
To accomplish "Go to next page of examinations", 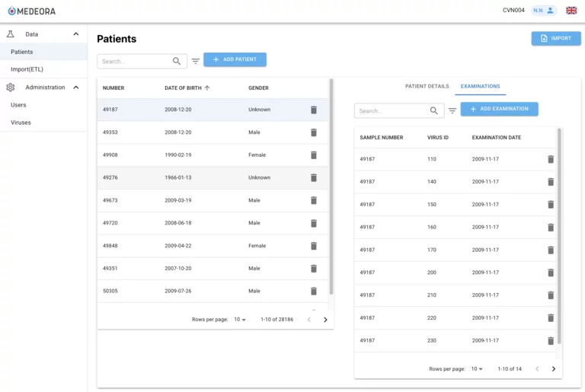I will (554, 368).
